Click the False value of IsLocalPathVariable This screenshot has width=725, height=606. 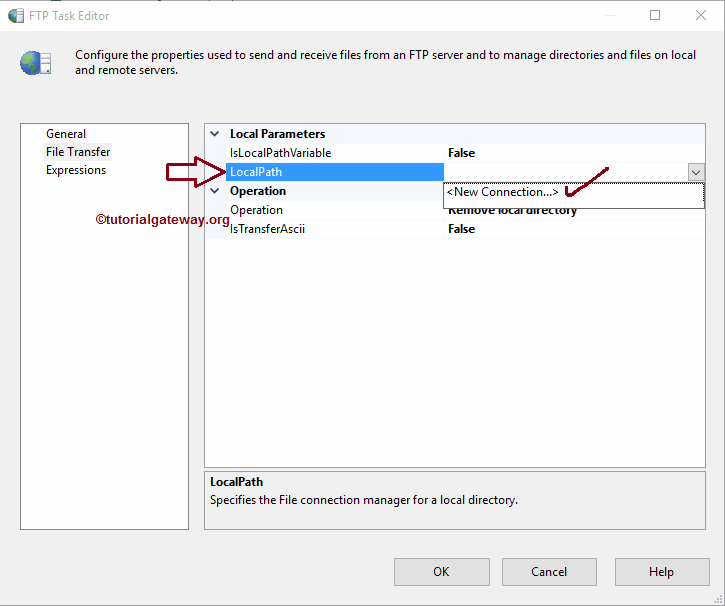[x=461, y=153]
